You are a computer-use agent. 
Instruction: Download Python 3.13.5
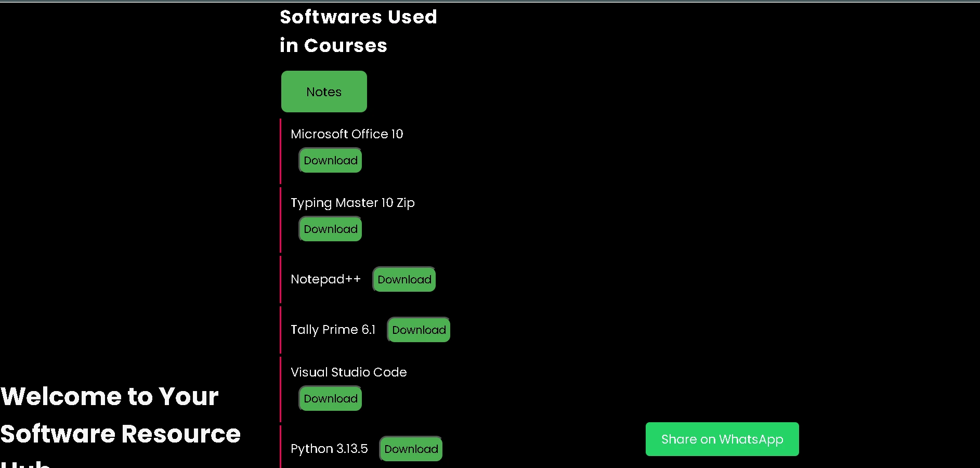coord(411,449)
